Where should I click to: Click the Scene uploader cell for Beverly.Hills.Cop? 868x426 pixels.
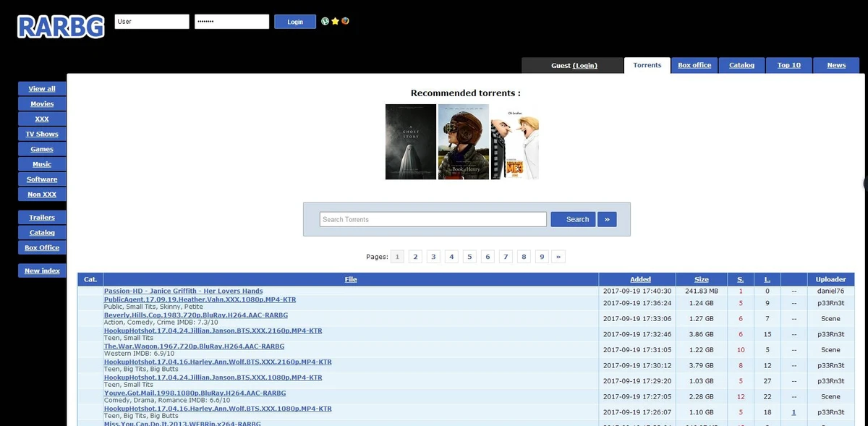coord(830,319)
